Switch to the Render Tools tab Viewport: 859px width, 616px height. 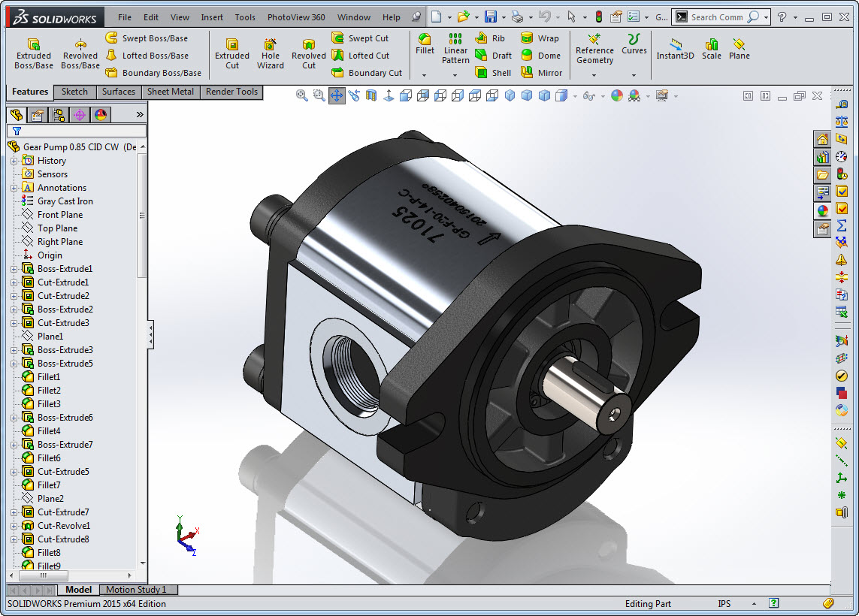(231, 92)
